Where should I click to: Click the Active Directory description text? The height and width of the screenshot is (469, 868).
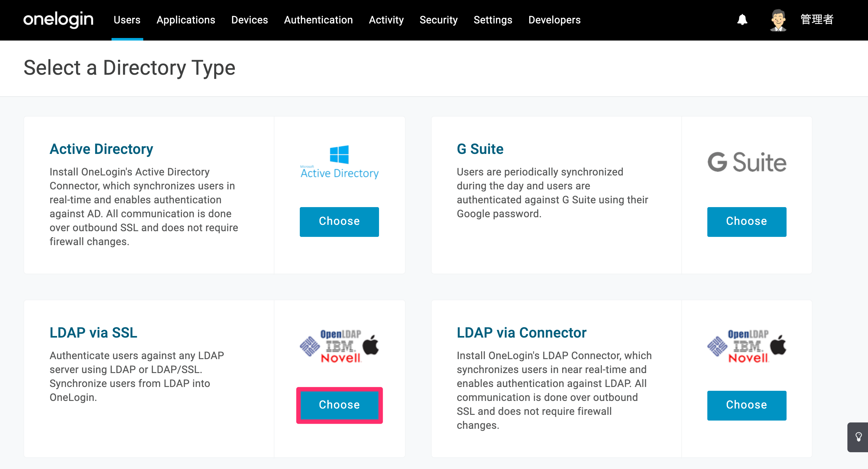pyautogui.click(x=144, y=207)
